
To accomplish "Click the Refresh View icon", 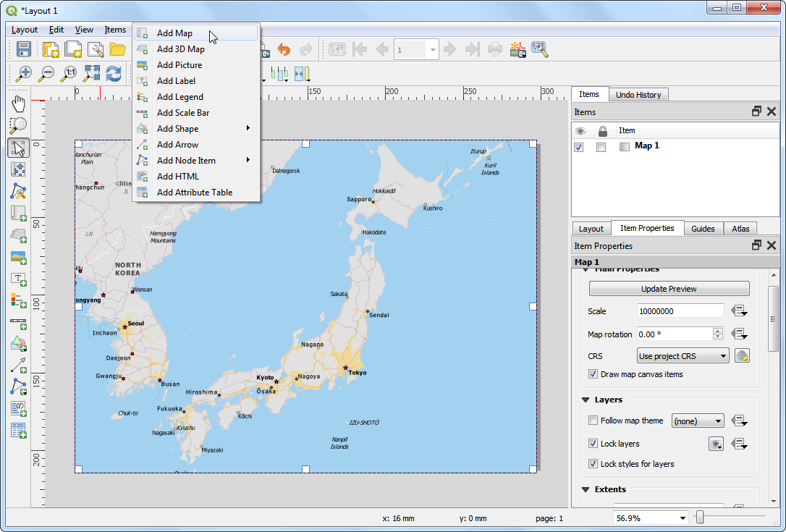I will tap(114, 74).
